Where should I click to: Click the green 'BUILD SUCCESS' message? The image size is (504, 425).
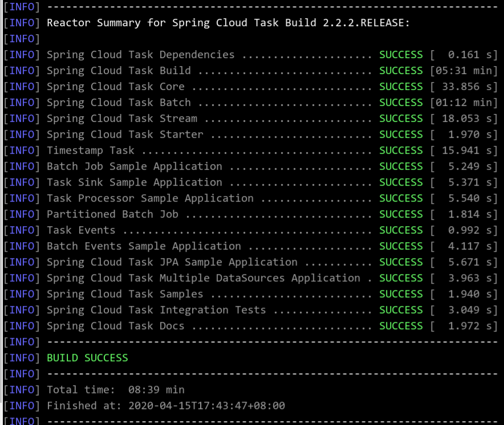coord(87,358)
